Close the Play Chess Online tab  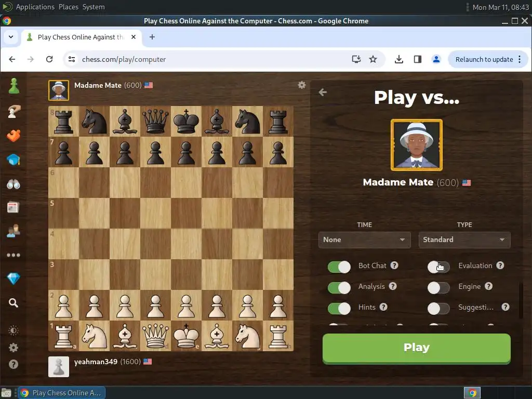click(134, 37)
